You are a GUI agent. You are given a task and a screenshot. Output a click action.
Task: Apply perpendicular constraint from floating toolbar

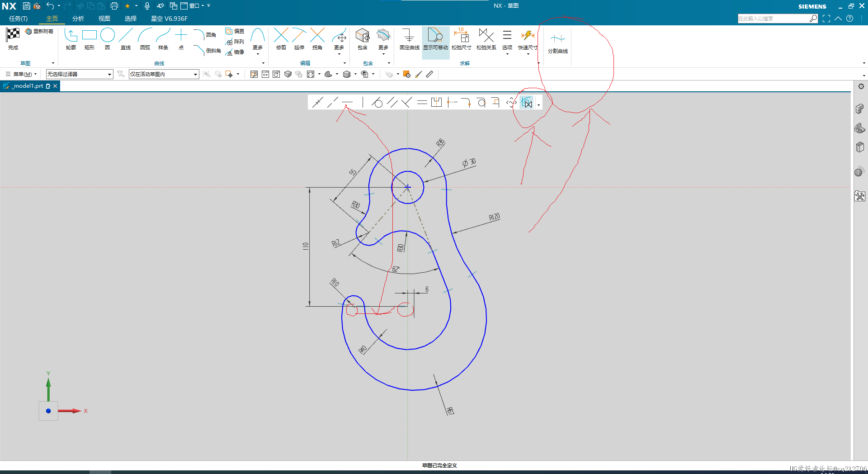pyautogui.click(x=407, y=102)
